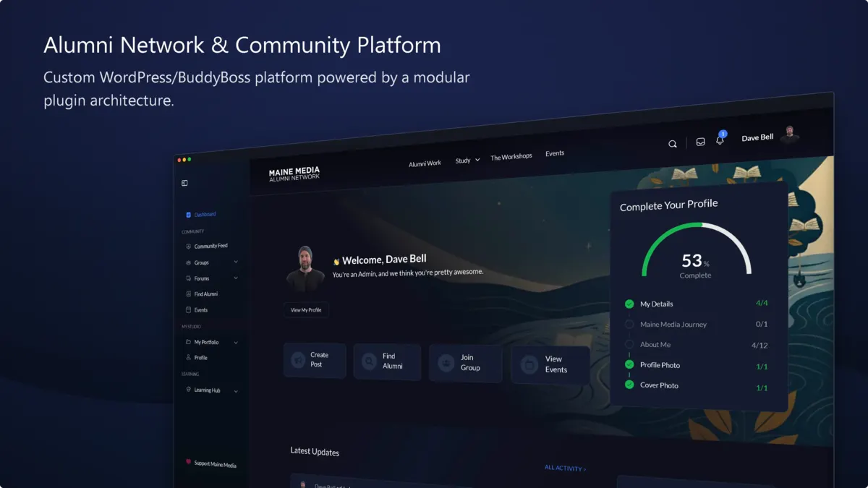Click the Latest Updates heading
The height and width of the screenshot is (488, 868).
pos(315,451)
